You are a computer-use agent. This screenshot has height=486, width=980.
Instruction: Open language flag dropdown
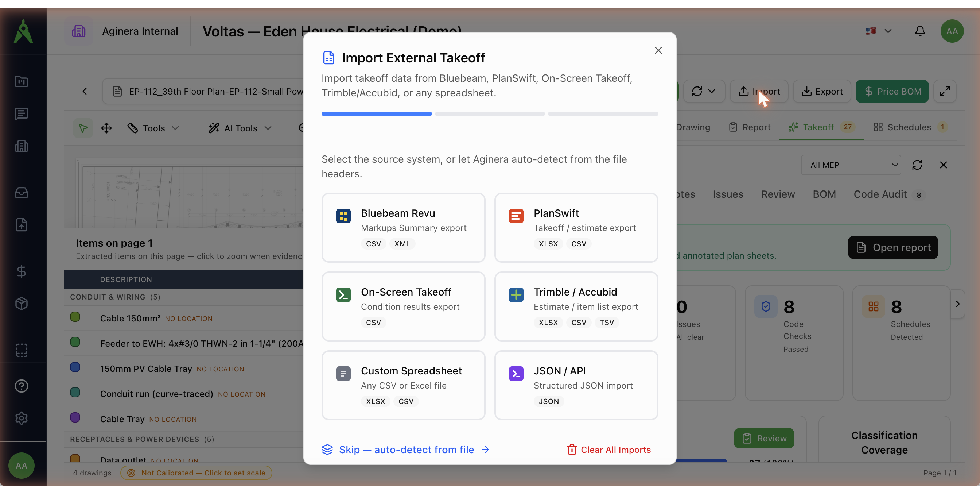(x=878, y=31)
